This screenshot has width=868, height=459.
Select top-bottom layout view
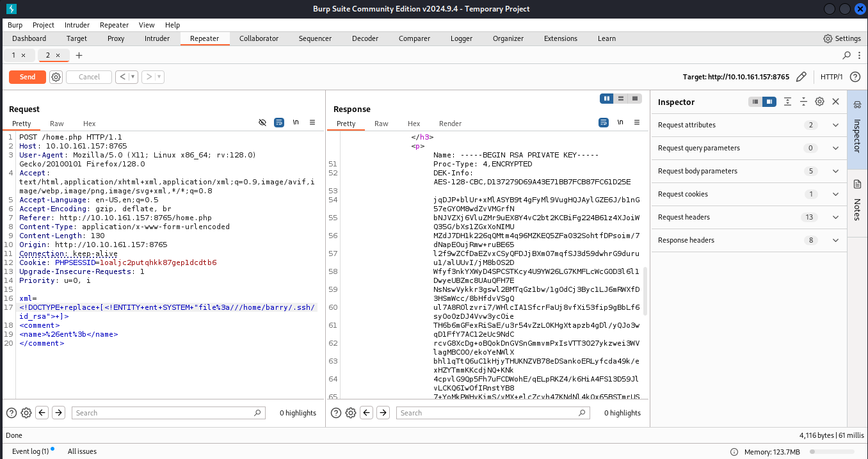tap(621, 99)
